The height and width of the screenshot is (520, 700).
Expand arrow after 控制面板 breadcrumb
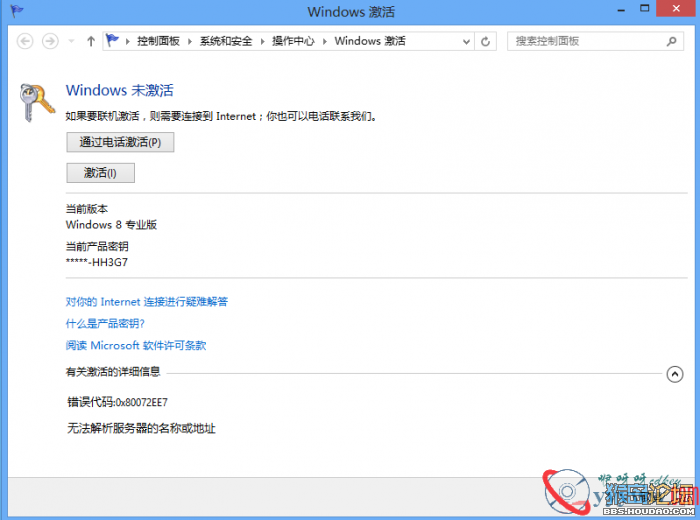pos(190,42)
